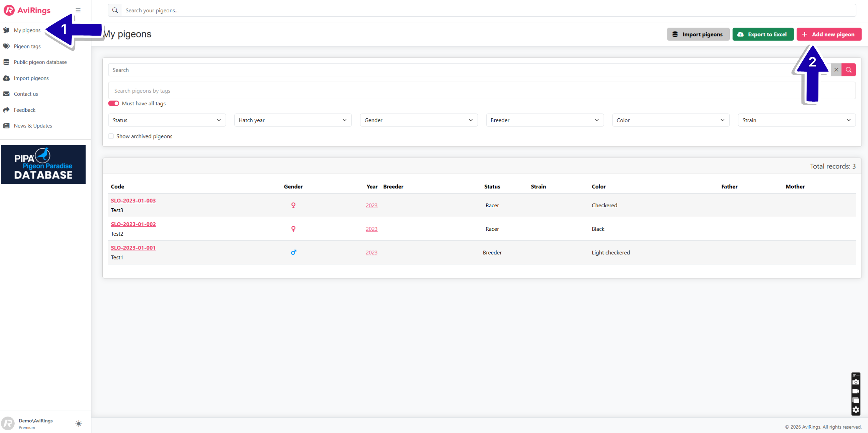Expand the Status filter dropdown
Image resolution: width=868 pixels, height=433 pixels.
167,120
